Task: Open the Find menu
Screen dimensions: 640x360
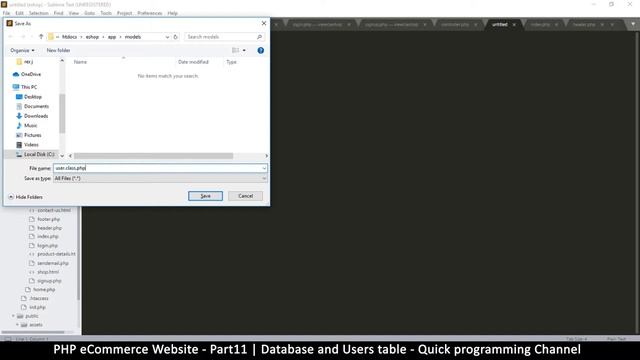Action: (x=58, y=13)
